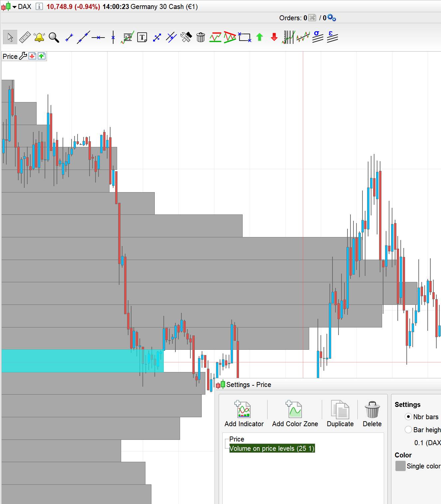This screenshot has height=504, width=441.
Task: Enable the rectangle zone drawing tool
Action: (245, 38)
